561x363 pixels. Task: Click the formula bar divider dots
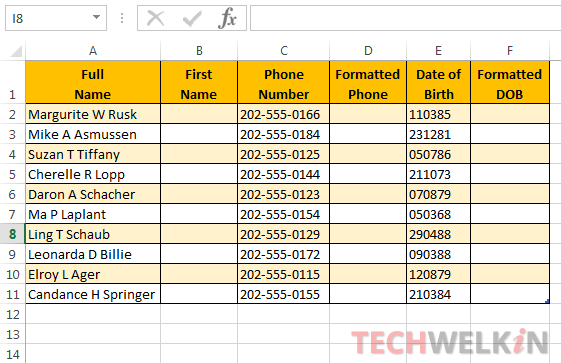(122, 18)
